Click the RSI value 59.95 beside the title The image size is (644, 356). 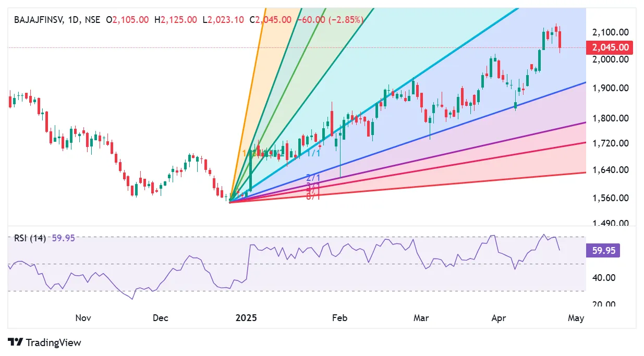click(64, 238)
